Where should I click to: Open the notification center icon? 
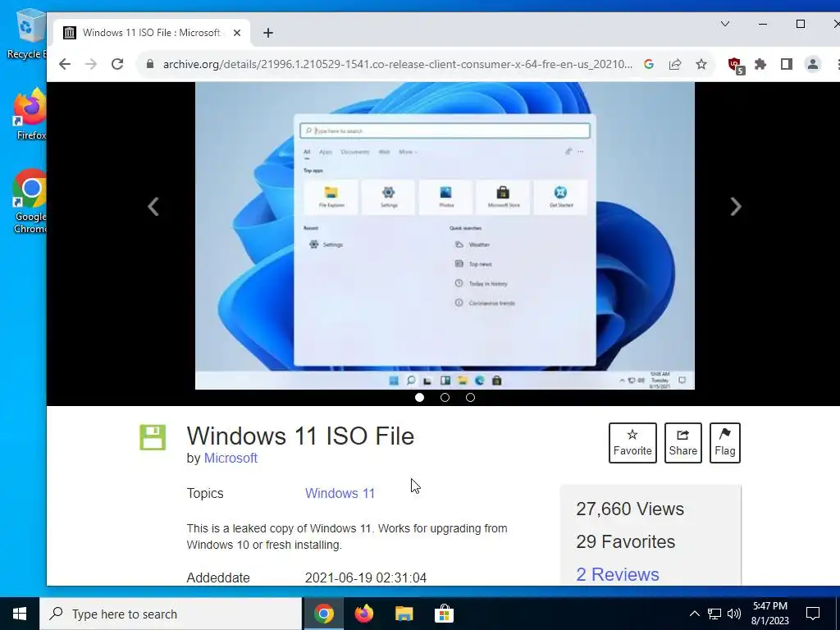813,614
